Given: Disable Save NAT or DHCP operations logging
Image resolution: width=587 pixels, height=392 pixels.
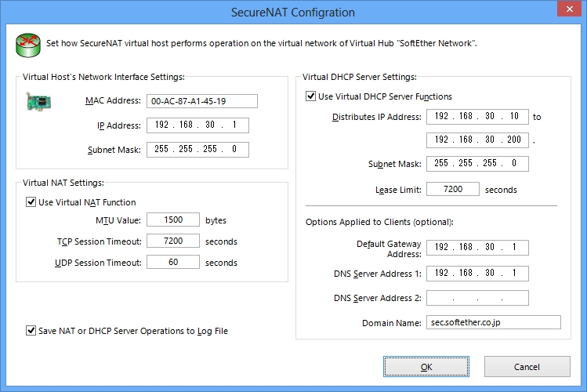Looking at the screenshot, I should tap(31, 331).
